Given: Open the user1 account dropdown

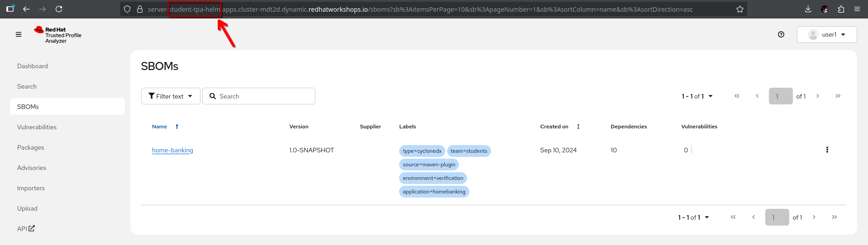Looking at the screenshot, I should point(826,35).
